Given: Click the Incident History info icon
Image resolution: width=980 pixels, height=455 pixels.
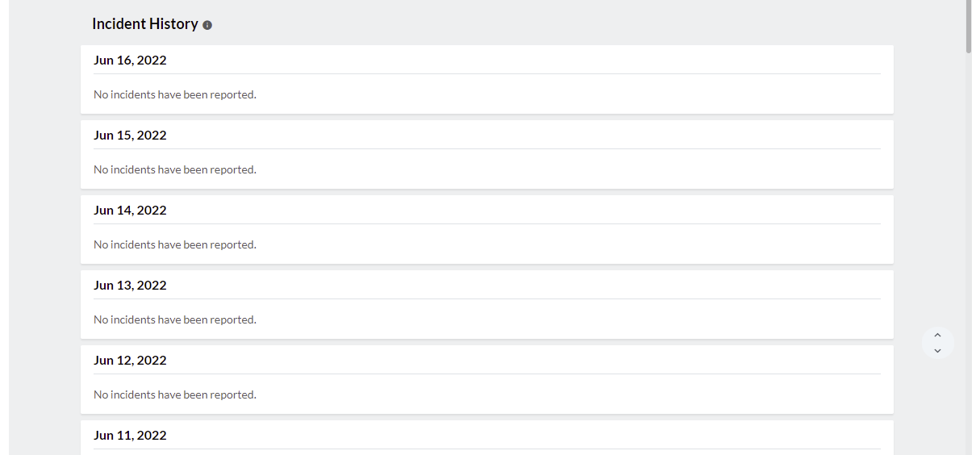Looking at the screenshot, I should (x=207, y=25).
